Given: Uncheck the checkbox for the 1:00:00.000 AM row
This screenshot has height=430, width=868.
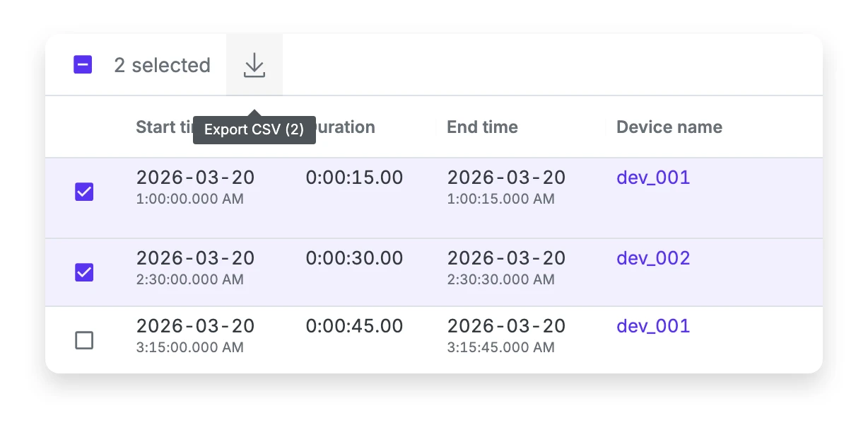Looking at the screenshot, I should pyautogui.click(x=84, y=191).
